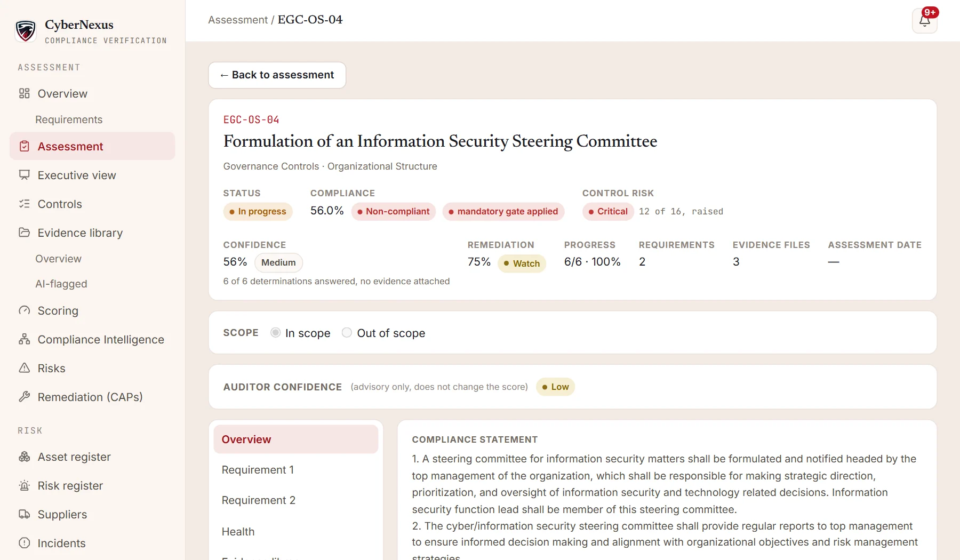
Task: Switch to the Requirement 1 tab
Action: pyautogui.click(x=296, y=470)
